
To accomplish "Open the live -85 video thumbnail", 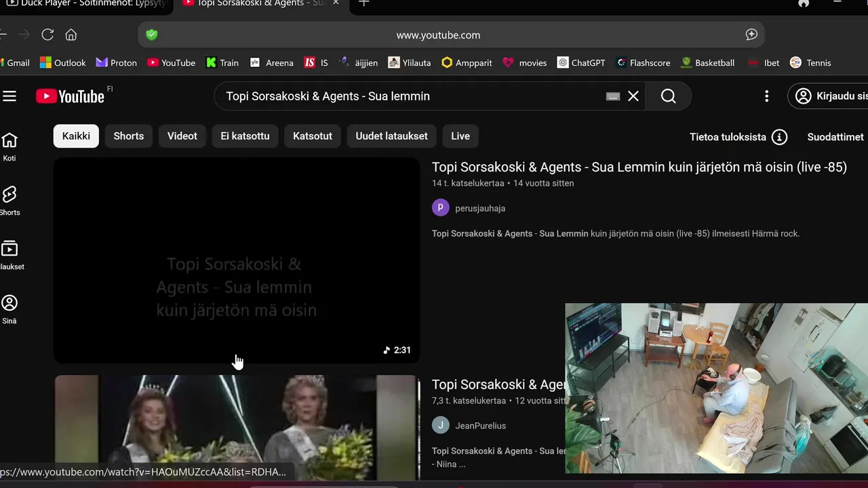I will [x=237, y=260].
